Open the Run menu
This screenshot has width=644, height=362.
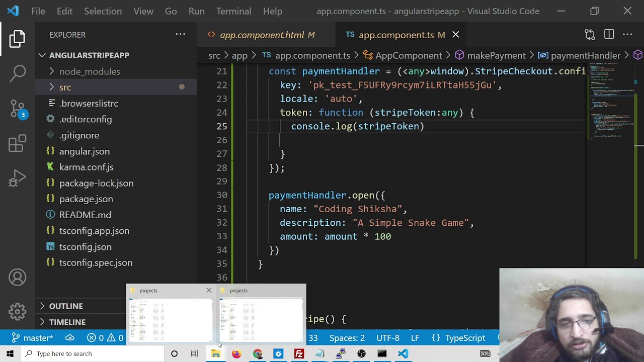(x=196, y=11)
